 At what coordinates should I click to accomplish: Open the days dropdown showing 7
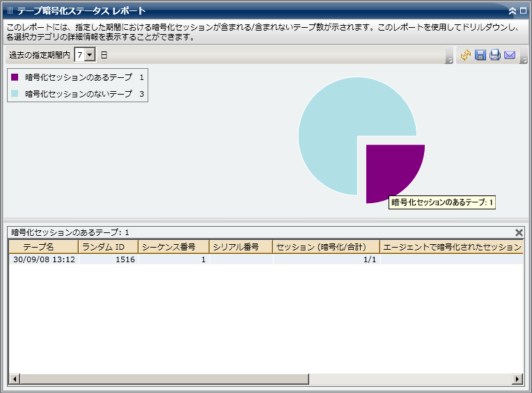pos(90,54)
